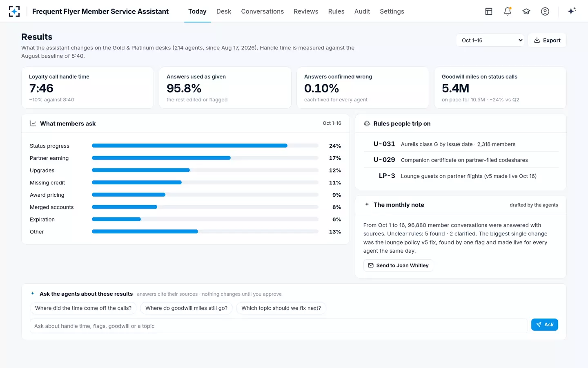Open the Loyalty call handle time card

(x=87, y=88)
